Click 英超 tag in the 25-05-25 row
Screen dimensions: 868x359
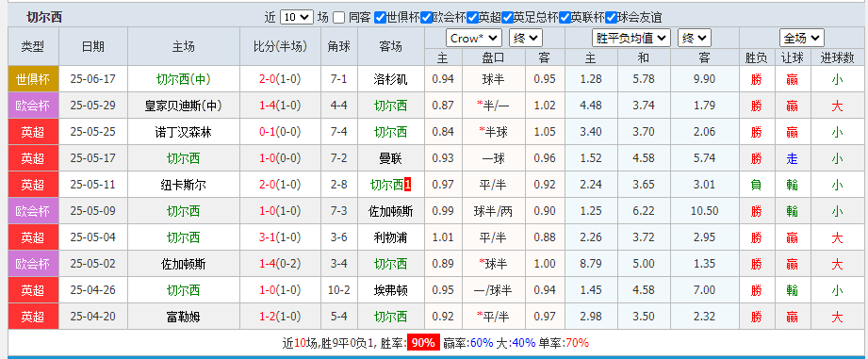tap(33, 132)
